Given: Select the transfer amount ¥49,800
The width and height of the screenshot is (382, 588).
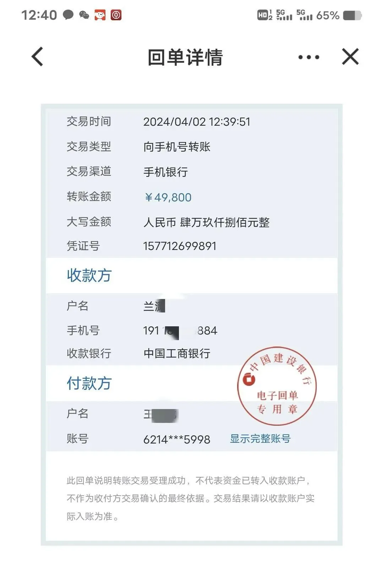Looking at the screenshot, I should tap(168, 197).
